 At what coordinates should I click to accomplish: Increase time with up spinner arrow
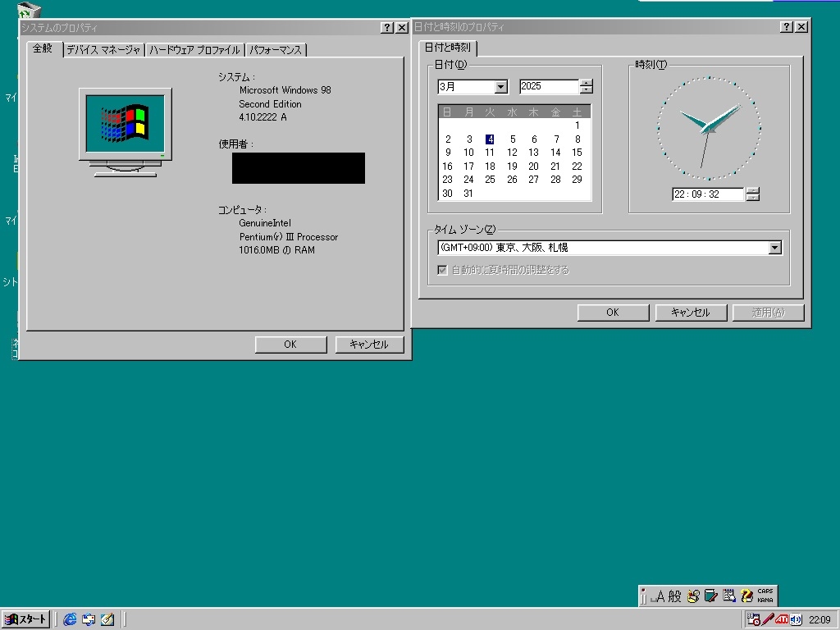point(753,190)
